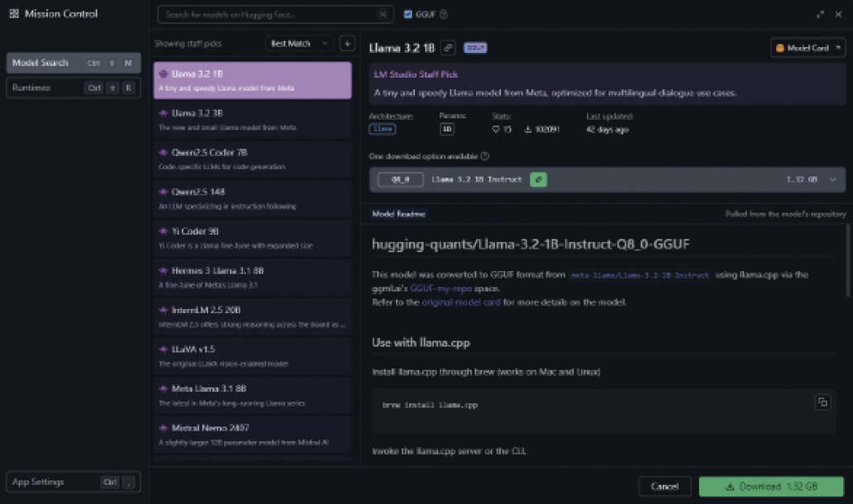Expand Mission Control to full screen
Image resolution: width=853 pixels, height=504 pixels.
(820, 15)
